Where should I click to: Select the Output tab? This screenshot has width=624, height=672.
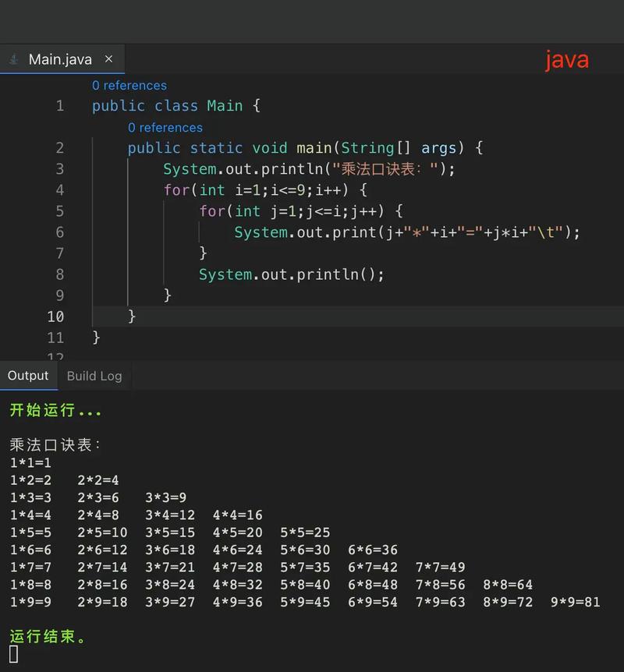pos(28,375)
